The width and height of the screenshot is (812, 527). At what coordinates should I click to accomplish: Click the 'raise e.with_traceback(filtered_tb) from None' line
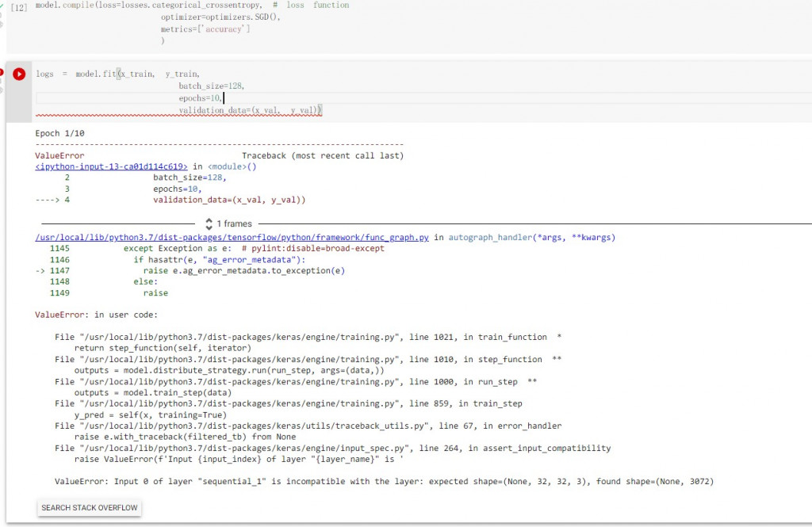[185, 437]
